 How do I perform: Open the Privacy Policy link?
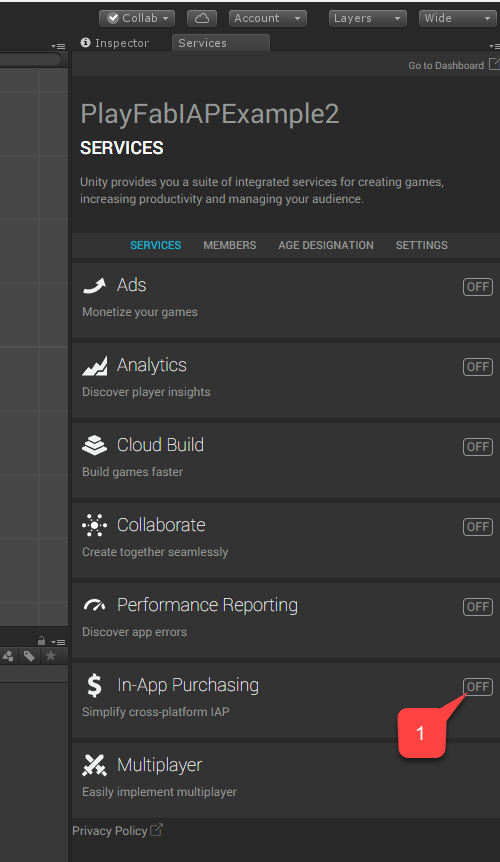(x=110, y=831)
